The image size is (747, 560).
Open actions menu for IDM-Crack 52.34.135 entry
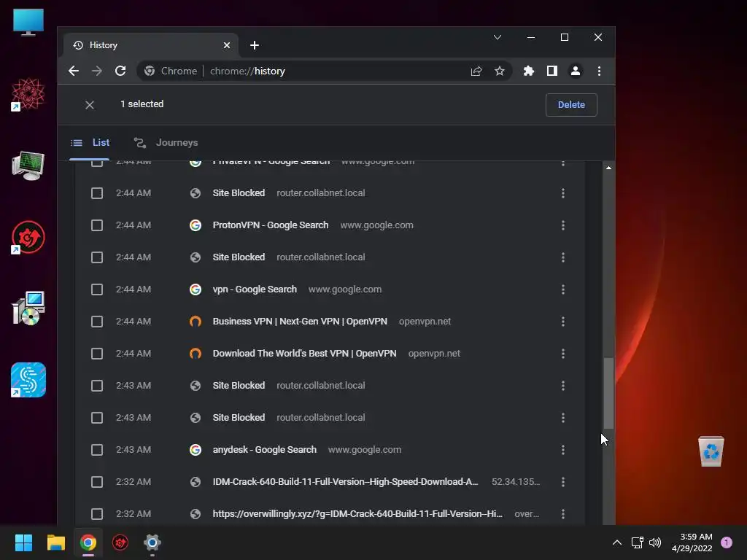pyautogui.click(x=562, y=482)
